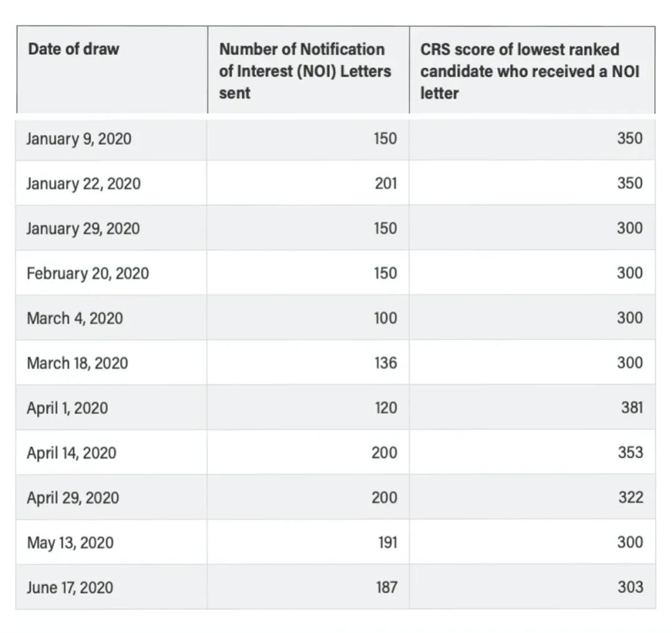Select the 136 NOI letters value
This screenshot has width=672, height=633.
click(x=386, y=363)
